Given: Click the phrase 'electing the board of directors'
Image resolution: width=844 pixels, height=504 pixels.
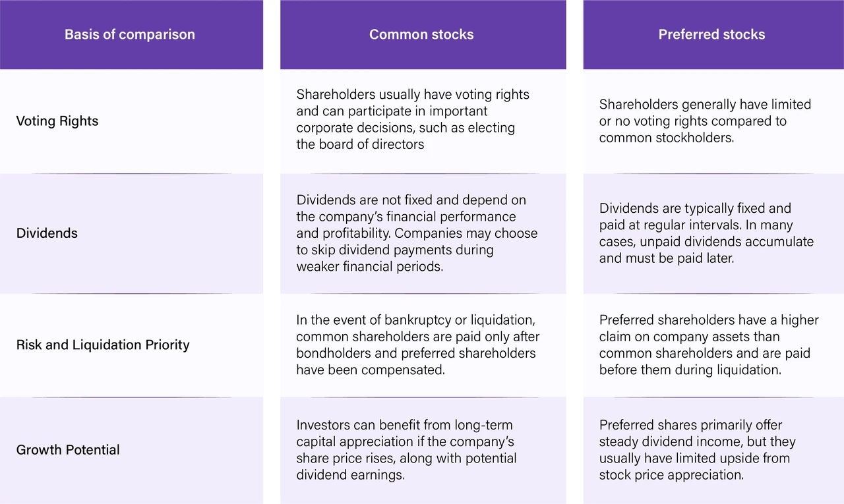Looking at the screenshot, I should point(405,136).
